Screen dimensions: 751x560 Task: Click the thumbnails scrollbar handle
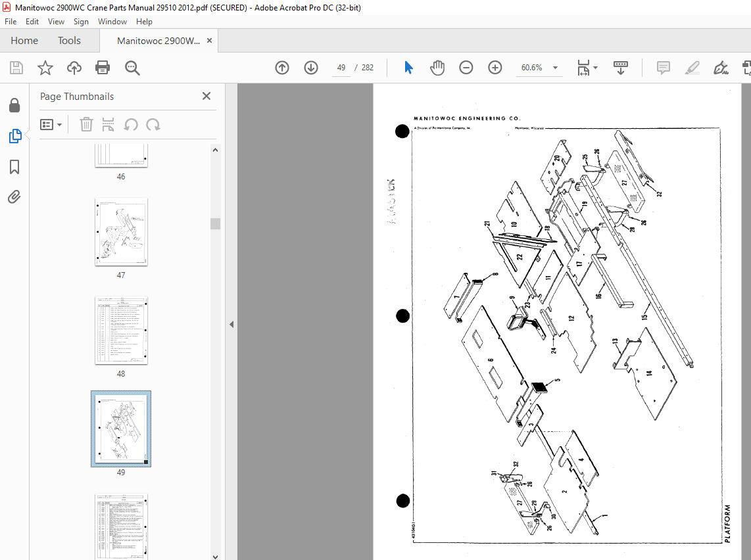pyautogui.click(x=216, y=223)
